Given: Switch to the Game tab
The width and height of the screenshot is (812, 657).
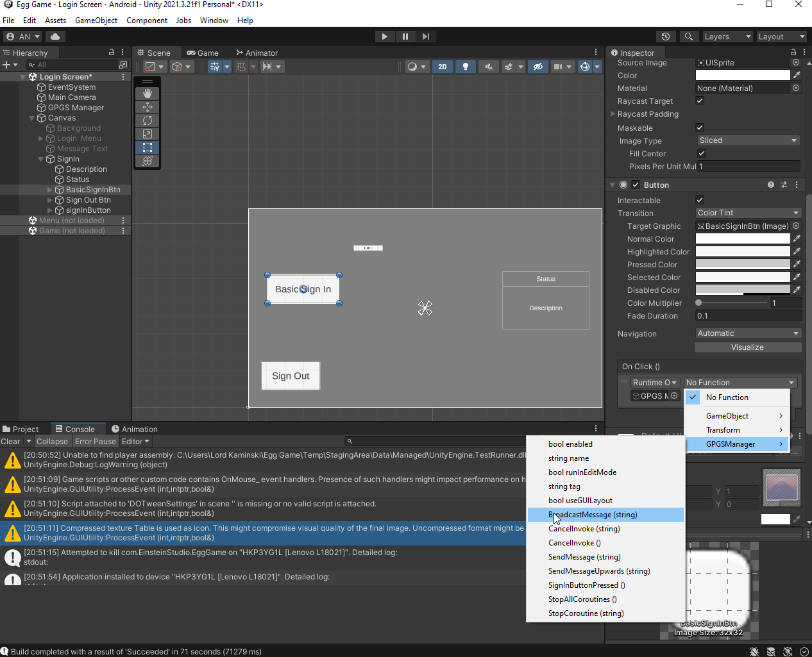Looking at the screenshot, I should pos(202,53).
